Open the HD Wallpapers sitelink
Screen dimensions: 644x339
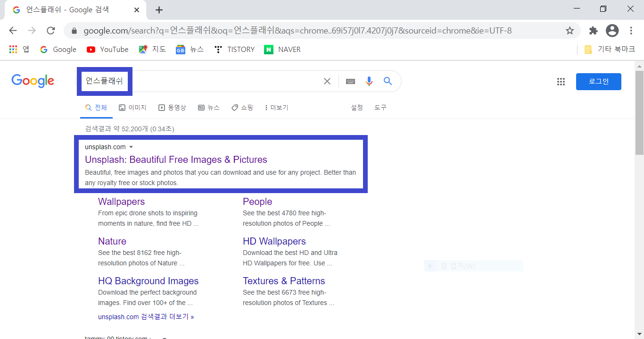coord(274,241)
